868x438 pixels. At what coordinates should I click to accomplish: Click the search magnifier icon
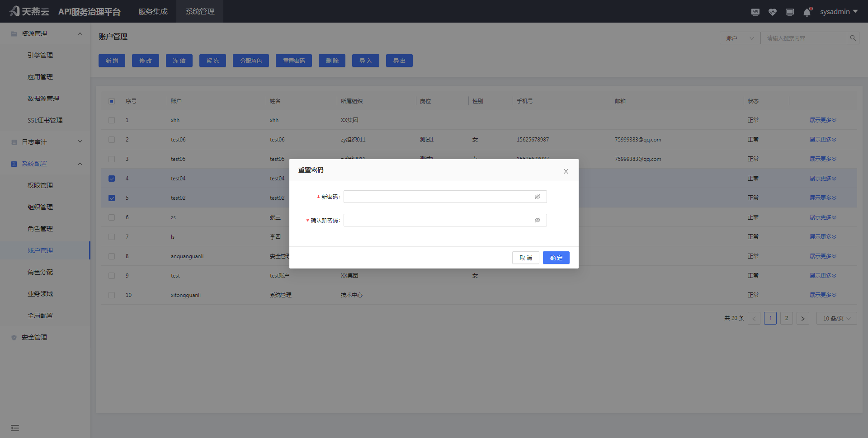click(853, 38)
